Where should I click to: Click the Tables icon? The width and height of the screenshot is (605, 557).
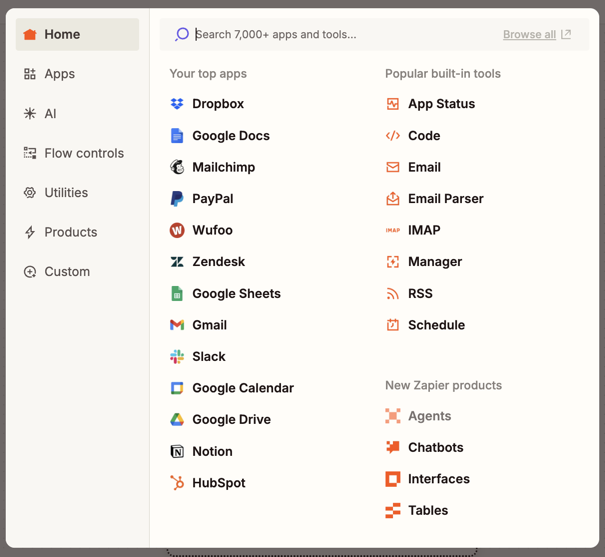(x=393, y=511)
